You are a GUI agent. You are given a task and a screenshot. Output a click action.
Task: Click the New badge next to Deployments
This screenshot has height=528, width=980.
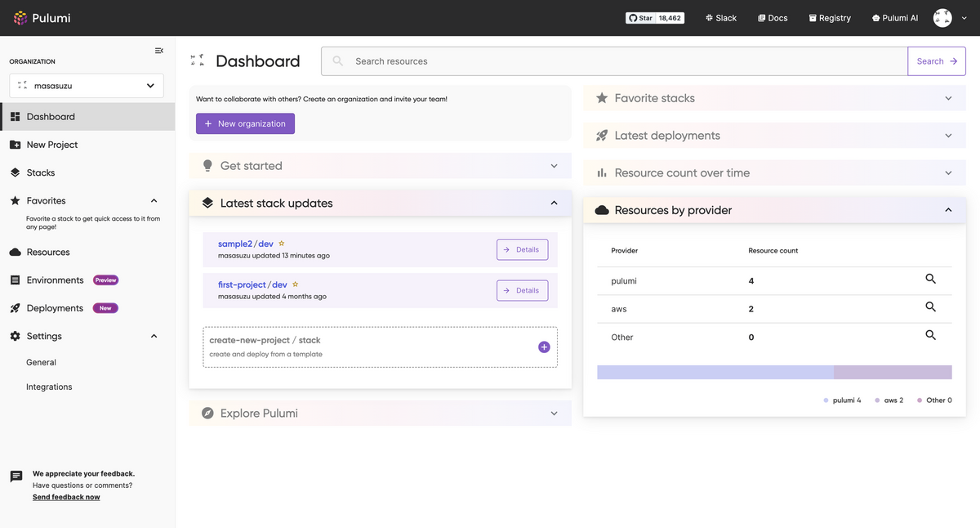(105, 308)
